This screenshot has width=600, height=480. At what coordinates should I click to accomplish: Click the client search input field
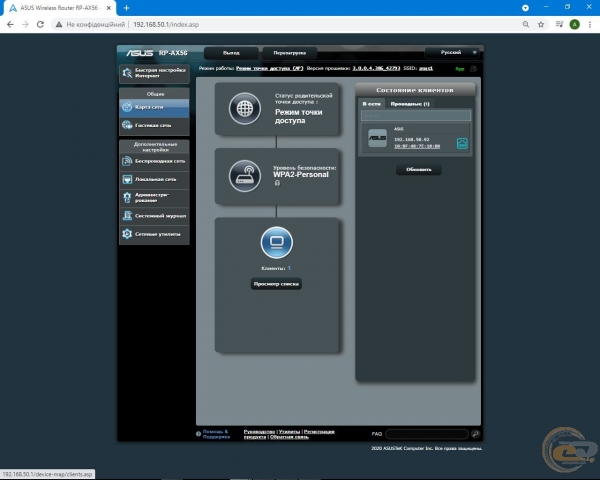(x=416, y=115)
